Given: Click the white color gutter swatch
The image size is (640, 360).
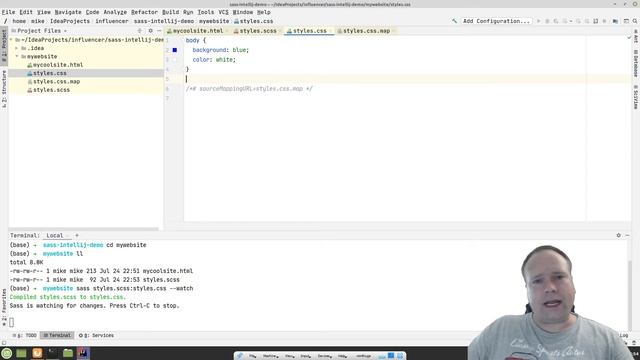Looking at the screenshot, I should [x=175, y=60].
